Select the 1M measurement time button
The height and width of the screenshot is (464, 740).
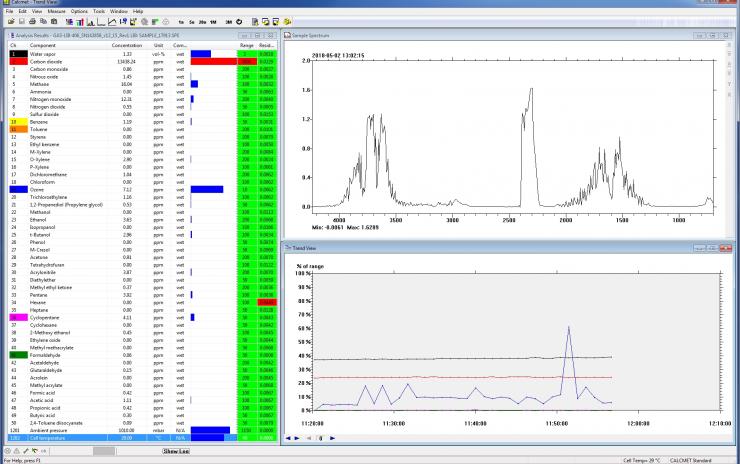pos(213,22)
